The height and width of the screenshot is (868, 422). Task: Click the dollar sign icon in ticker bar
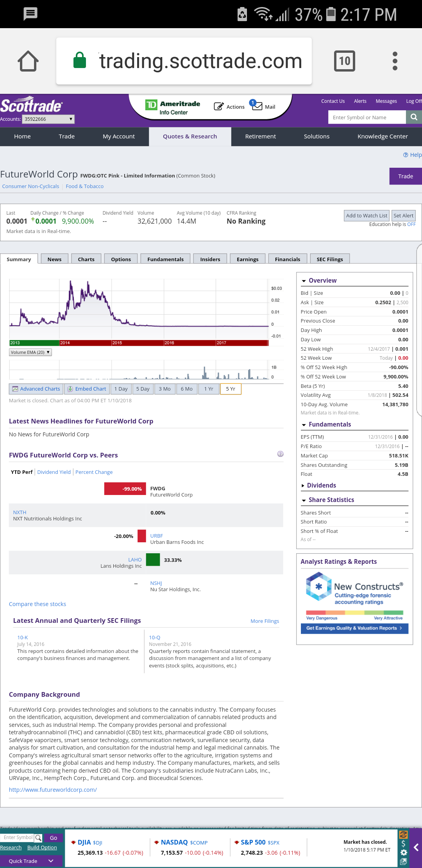(x=404, y=844)
